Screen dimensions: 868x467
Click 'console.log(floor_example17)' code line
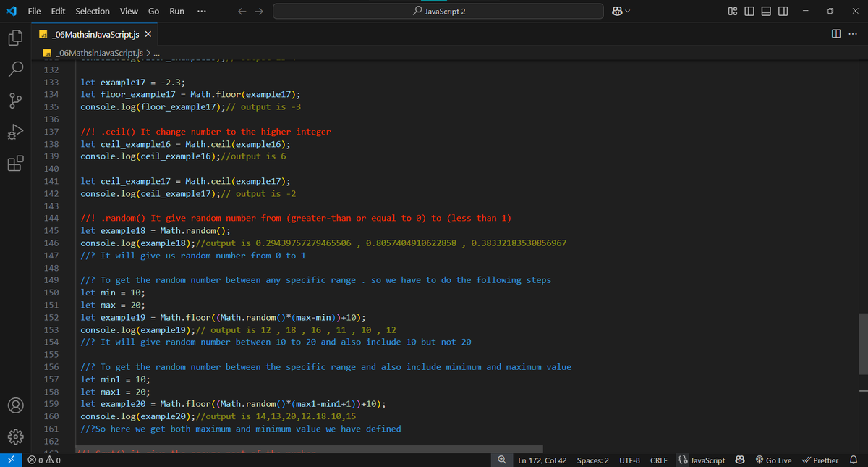[x=190, y=106]
